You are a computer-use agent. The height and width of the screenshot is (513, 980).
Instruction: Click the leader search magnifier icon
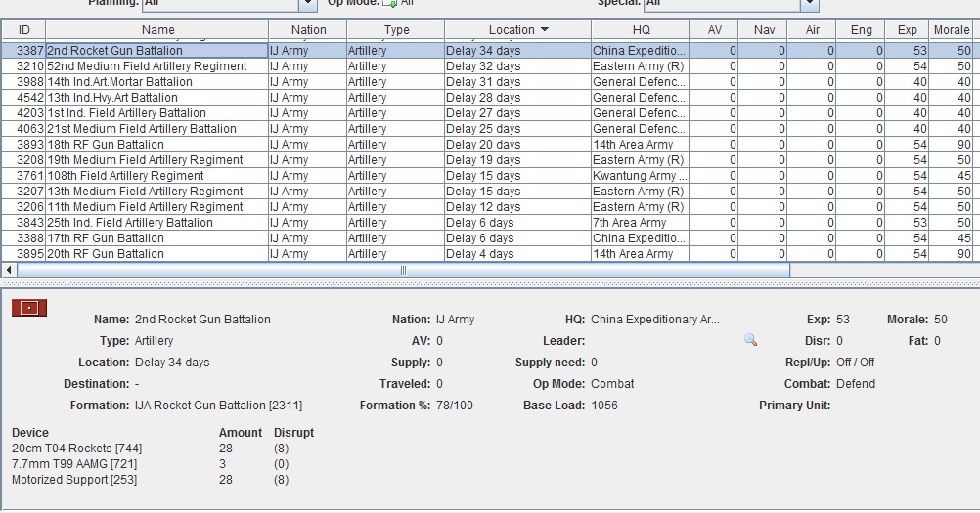tap(750, 340)
